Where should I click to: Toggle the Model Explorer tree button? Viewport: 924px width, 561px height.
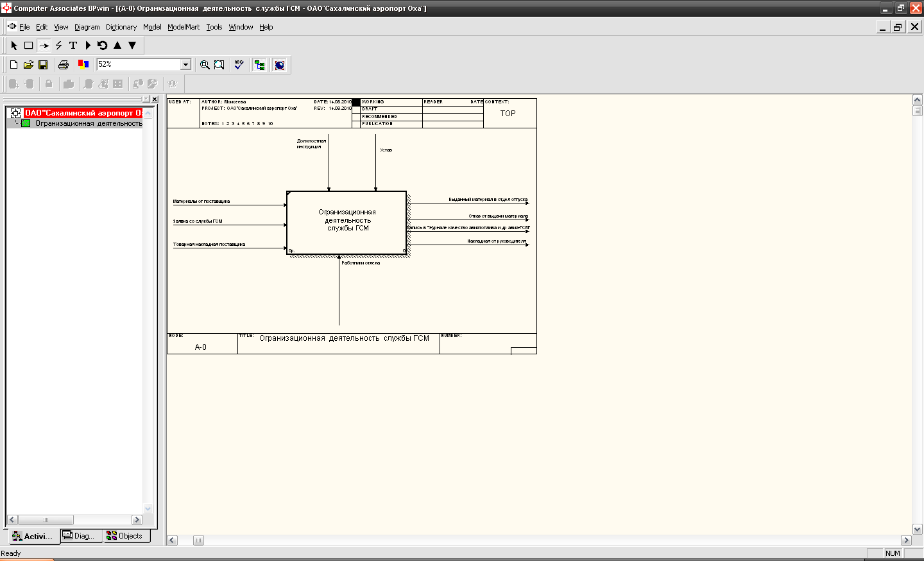259,65
